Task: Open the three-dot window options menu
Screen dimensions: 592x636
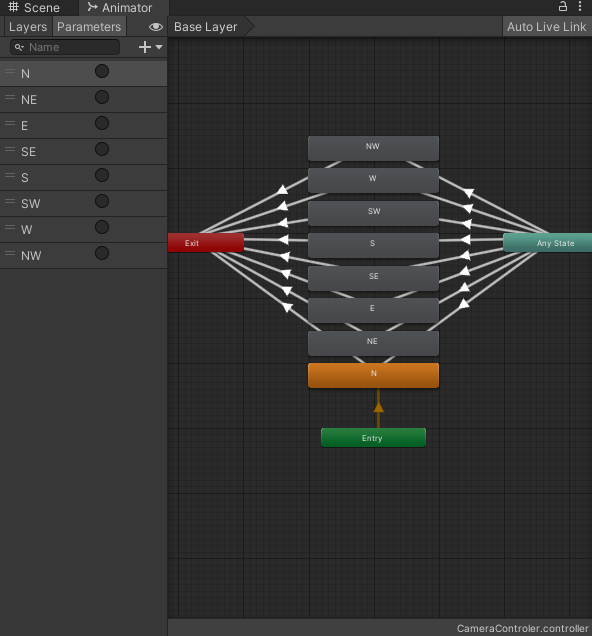Action: (580, 6)
